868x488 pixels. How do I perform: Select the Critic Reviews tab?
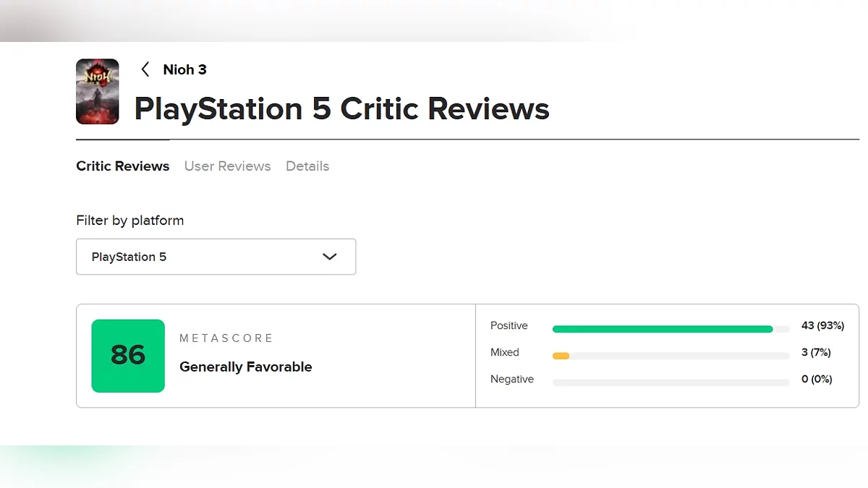click(123, 166)
